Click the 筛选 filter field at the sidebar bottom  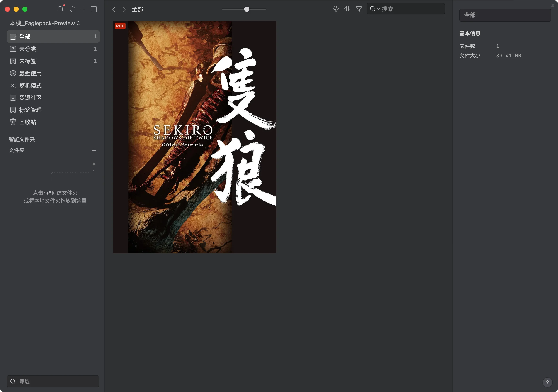tap(53, 381)
